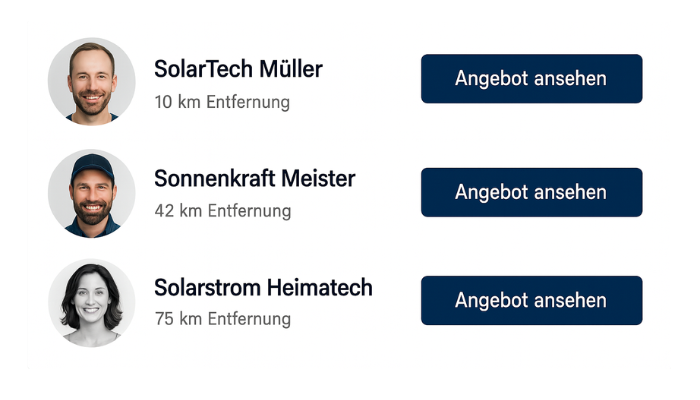Screen dimensions: 700x400
Task: Click the Solarstrom Heimatech profile photo
Action: pos(92,302)
